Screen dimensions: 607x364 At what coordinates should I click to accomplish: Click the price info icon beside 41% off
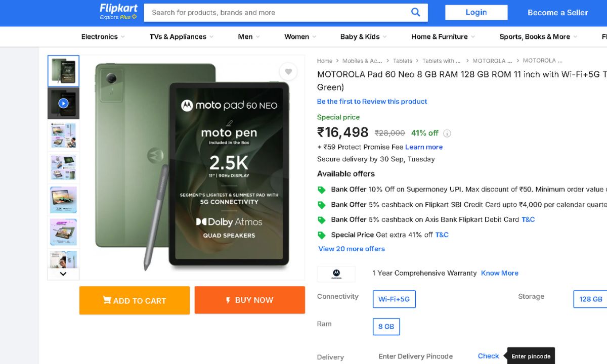click(447, 133)
